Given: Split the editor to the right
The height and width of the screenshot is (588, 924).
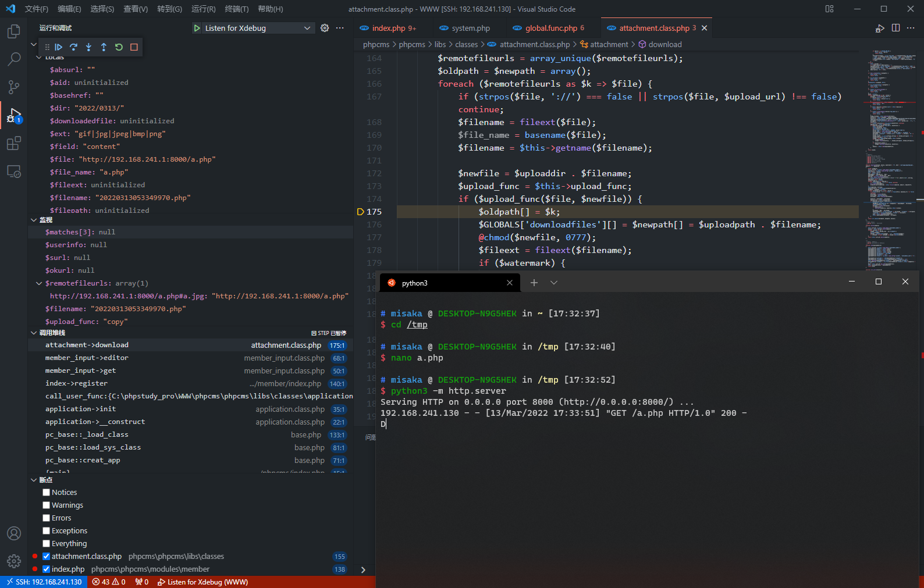Looking at the screenshot, I should point(895,28).
